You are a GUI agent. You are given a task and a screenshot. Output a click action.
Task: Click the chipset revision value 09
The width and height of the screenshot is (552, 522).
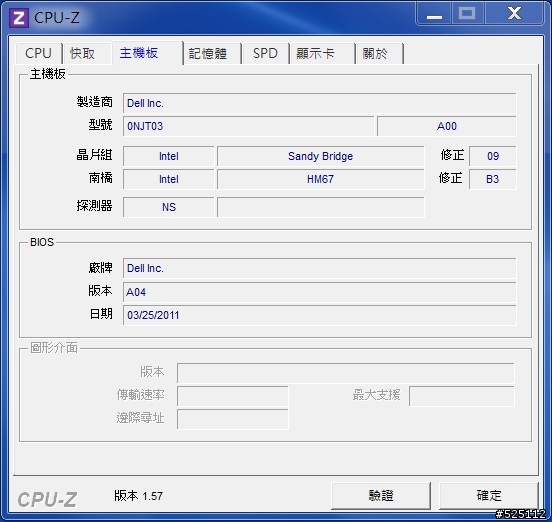pos(493,156)
